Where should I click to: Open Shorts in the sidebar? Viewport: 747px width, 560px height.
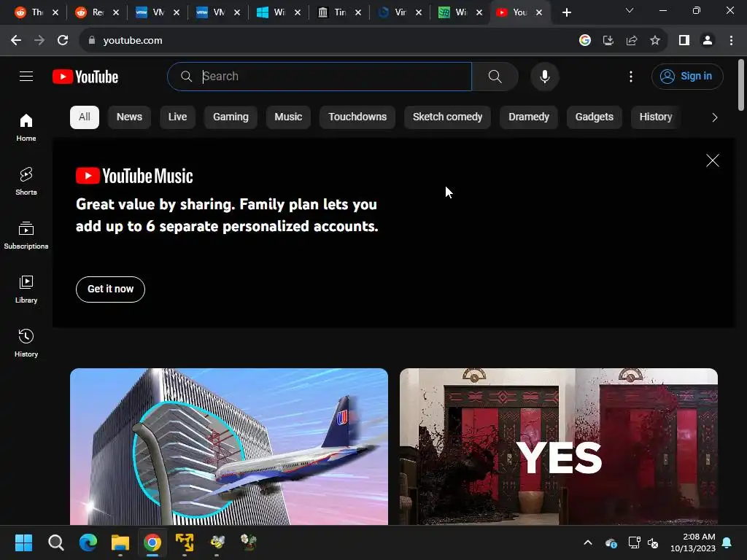point(26,182)
